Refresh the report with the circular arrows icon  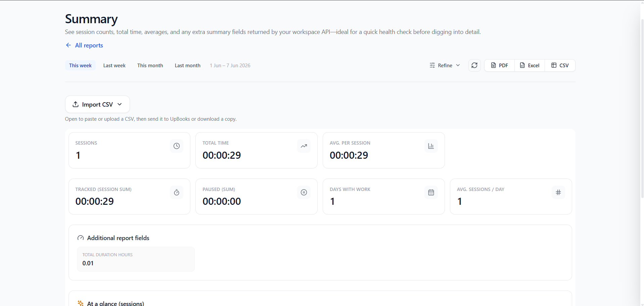tap(474, 65)
